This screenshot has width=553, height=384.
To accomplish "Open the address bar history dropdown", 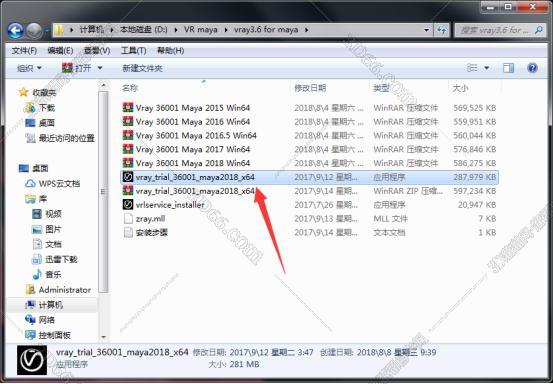I will coord(426,30).
